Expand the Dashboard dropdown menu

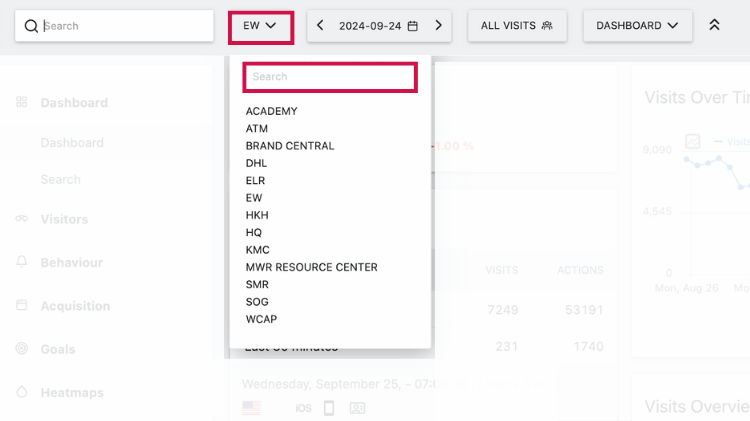[x=637, y=26]
